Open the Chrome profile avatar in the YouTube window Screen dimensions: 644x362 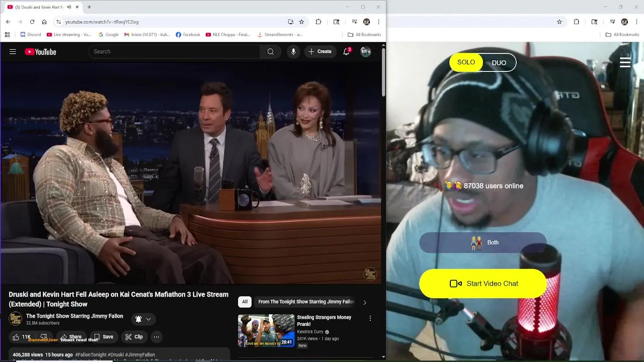click(366, 22)
